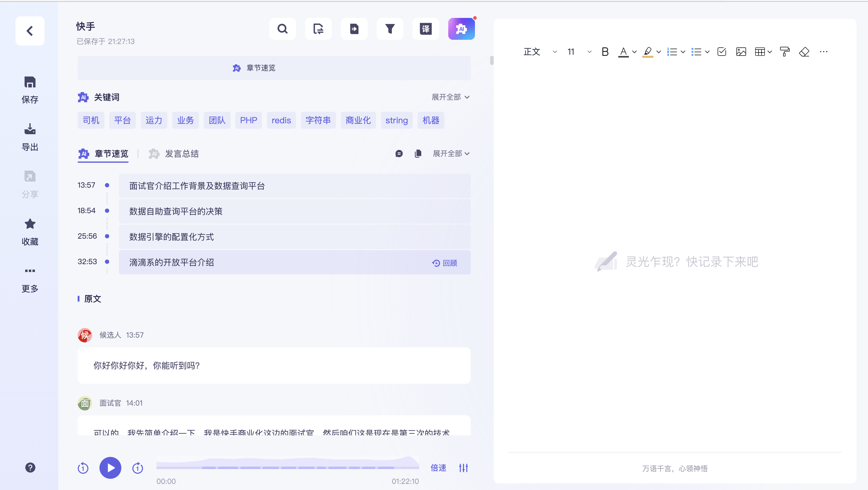Click the search magnifier icon
The width and height of the screenshot is (868, 490).
[282, 29]
